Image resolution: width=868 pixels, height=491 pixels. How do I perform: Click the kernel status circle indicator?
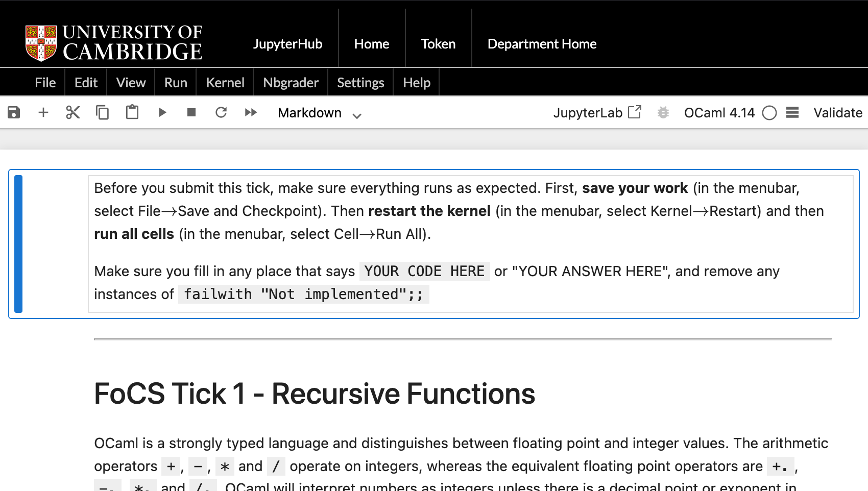[769, 113]
